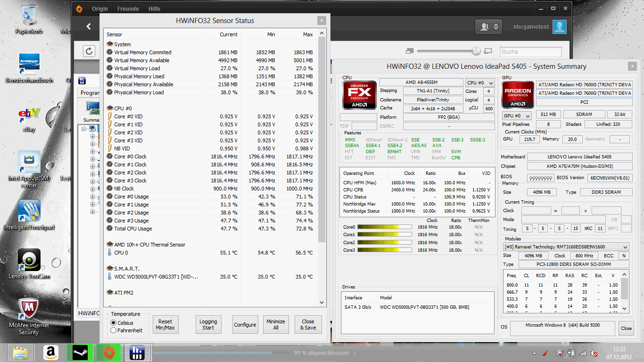
Task: Open the Freunde menu
Action: coord(128,8)
